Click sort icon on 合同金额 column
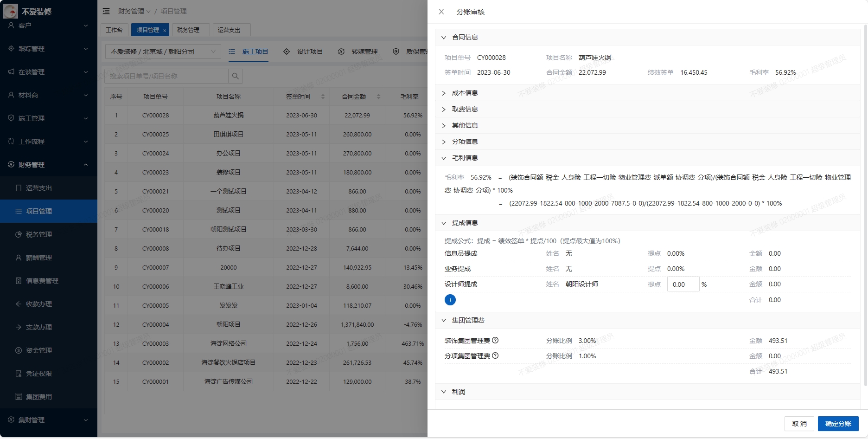The height and width of the screenshot is (439, 868). point(378,97)
